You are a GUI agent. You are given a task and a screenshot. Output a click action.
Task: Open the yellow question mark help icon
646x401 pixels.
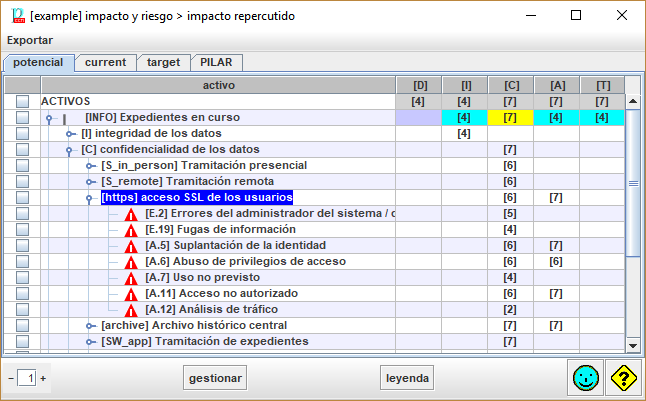pyautogui.click(x=623, y=378)
